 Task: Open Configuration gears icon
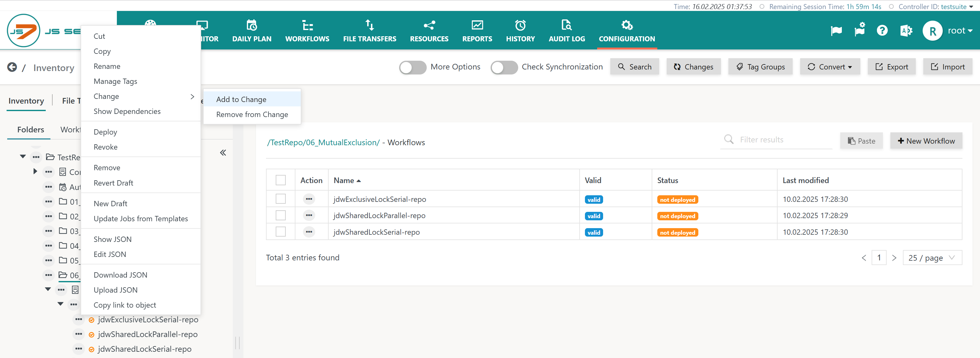(627, 25)
